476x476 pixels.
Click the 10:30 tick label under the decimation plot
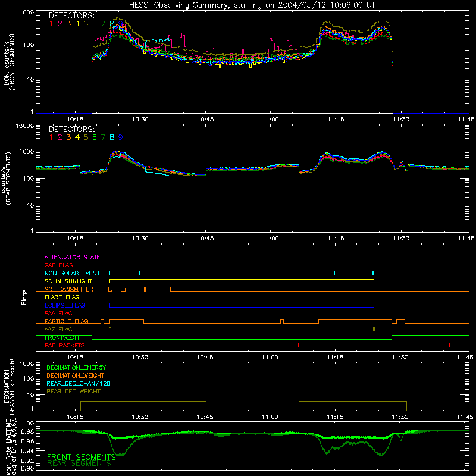coord(140,417)
